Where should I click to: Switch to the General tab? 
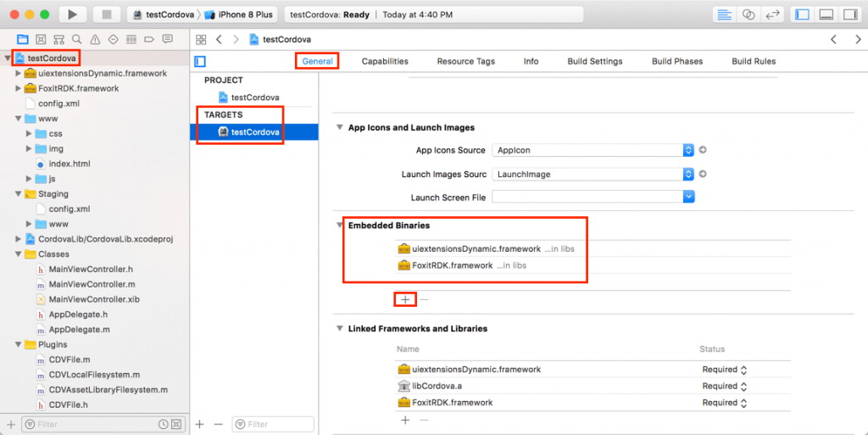317,61
